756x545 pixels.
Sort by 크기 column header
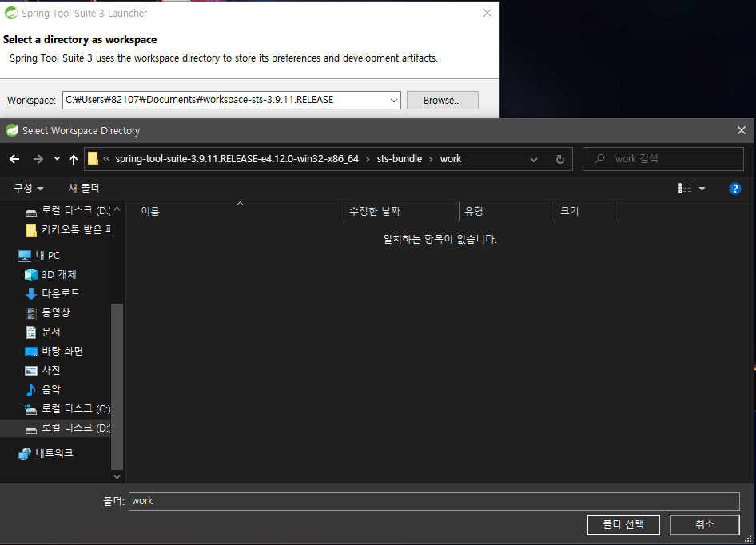[587, 211]
